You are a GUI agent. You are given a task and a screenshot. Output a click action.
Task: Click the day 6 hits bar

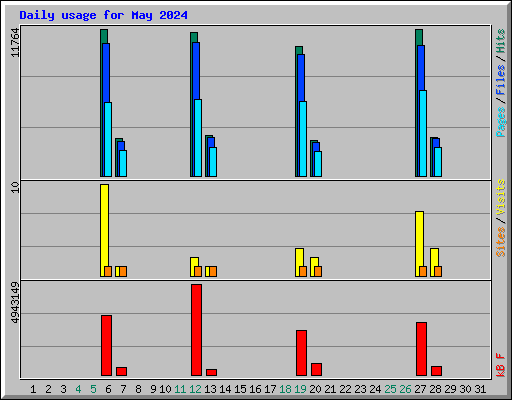[x=104, y=36]
